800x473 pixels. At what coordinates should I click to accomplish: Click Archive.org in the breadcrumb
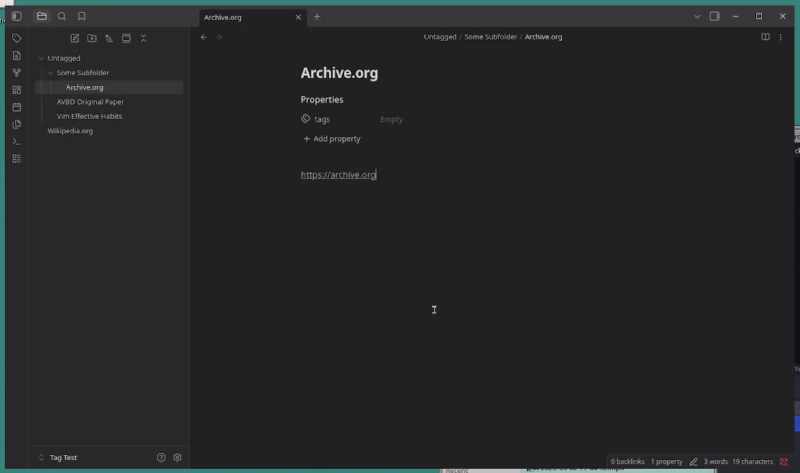point(543,37)
